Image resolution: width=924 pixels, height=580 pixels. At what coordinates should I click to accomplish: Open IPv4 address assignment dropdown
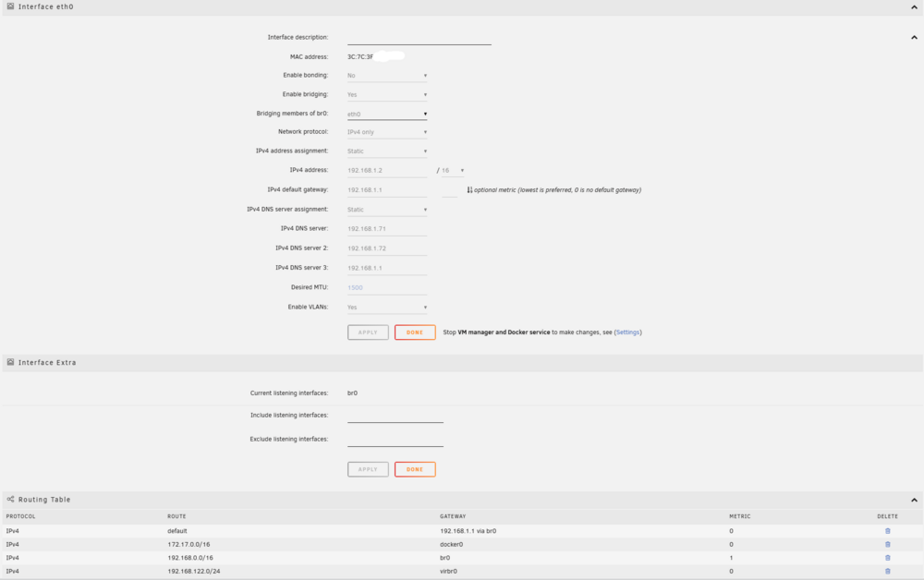[387, 151]
